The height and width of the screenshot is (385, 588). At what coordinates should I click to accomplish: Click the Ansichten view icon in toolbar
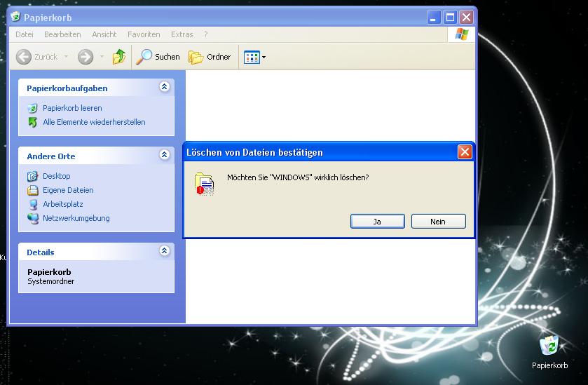pos(251,57)
